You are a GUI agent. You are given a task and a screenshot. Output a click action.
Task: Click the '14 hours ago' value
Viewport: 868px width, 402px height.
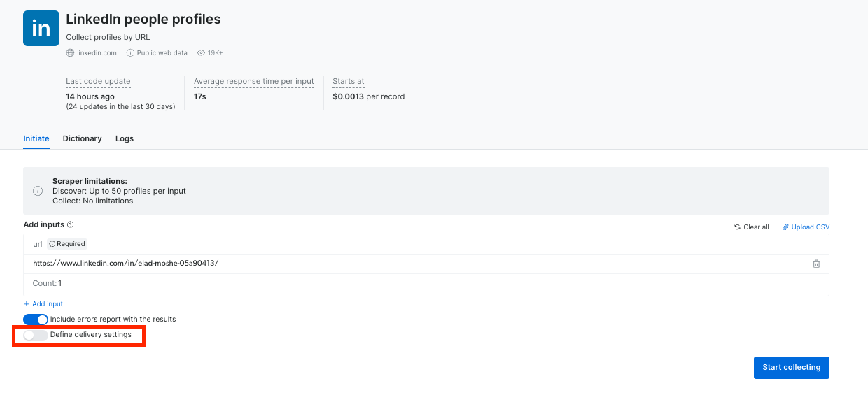tap(90, 96)
